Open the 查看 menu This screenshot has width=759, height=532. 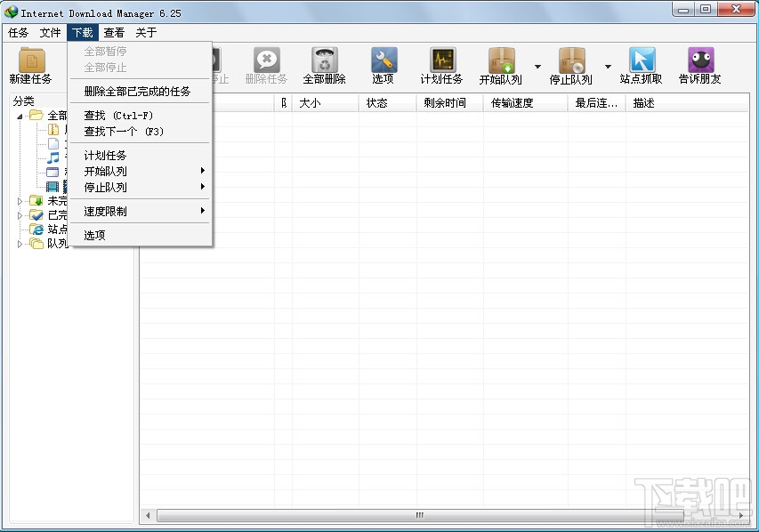[x=112, y=32]
